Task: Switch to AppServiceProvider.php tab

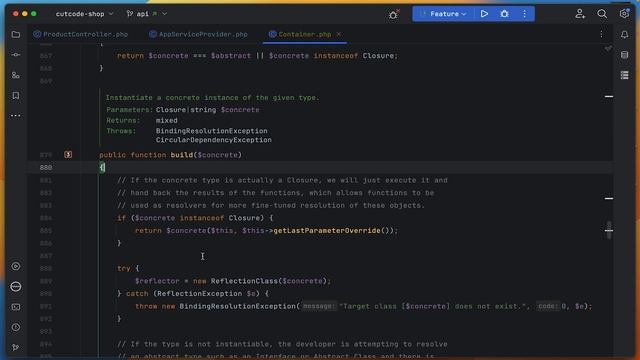Action: tap(198, 34)
